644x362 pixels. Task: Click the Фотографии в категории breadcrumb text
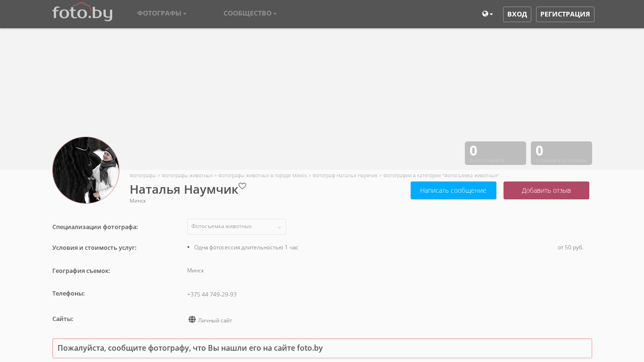coord(441,175)
